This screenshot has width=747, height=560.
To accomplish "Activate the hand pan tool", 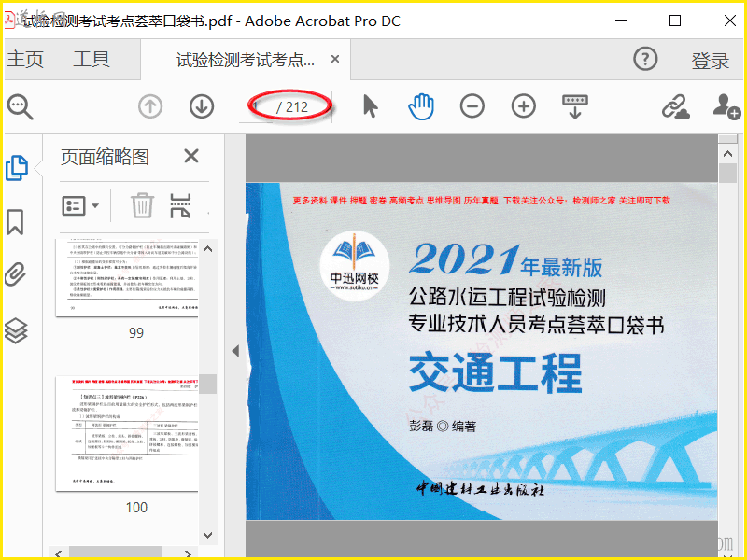I will [421, 106].
